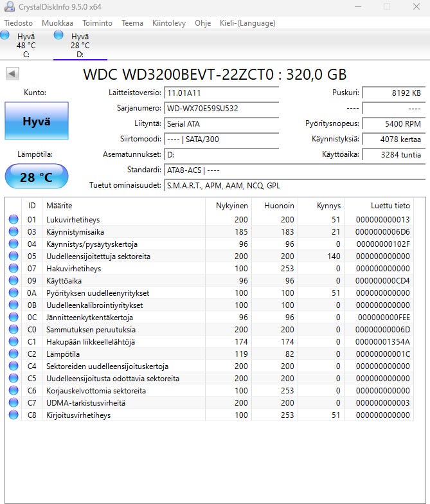Click the Huonoin column header
The image size is (430, 504).
click(275, 206)
